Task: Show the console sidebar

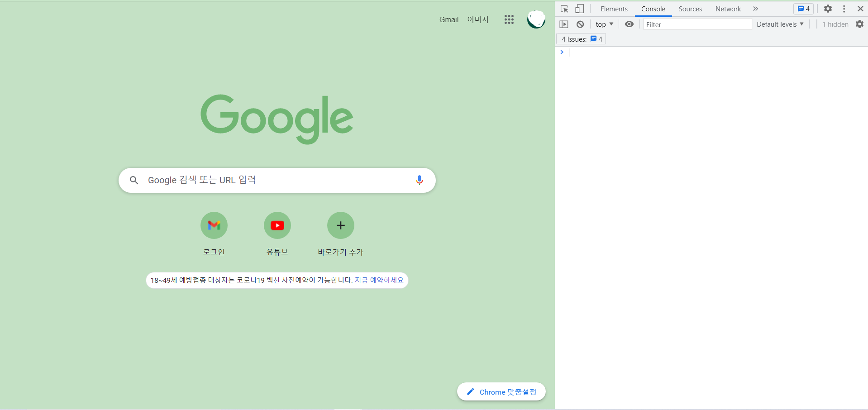Action: 564,24
